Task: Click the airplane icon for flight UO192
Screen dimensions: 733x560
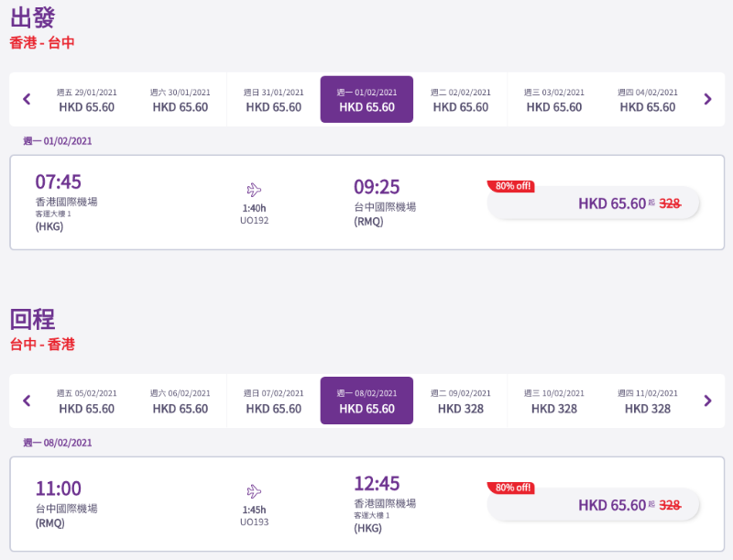Action: tap(254, 190)
